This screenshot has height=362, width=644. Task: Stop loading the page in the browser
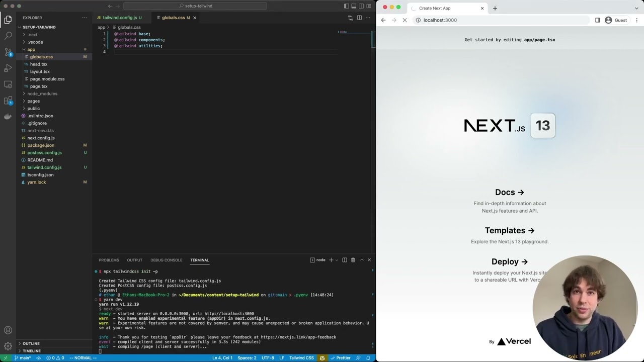pos(405,20)
